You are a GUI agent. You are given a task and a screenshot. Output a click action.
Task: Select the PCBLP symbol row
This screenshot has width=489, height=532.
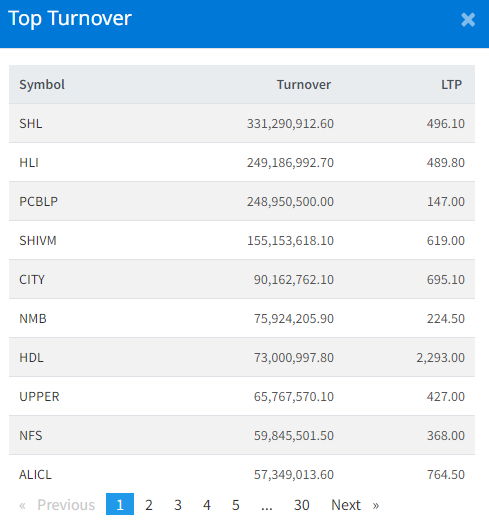click(x=242, y=201)
